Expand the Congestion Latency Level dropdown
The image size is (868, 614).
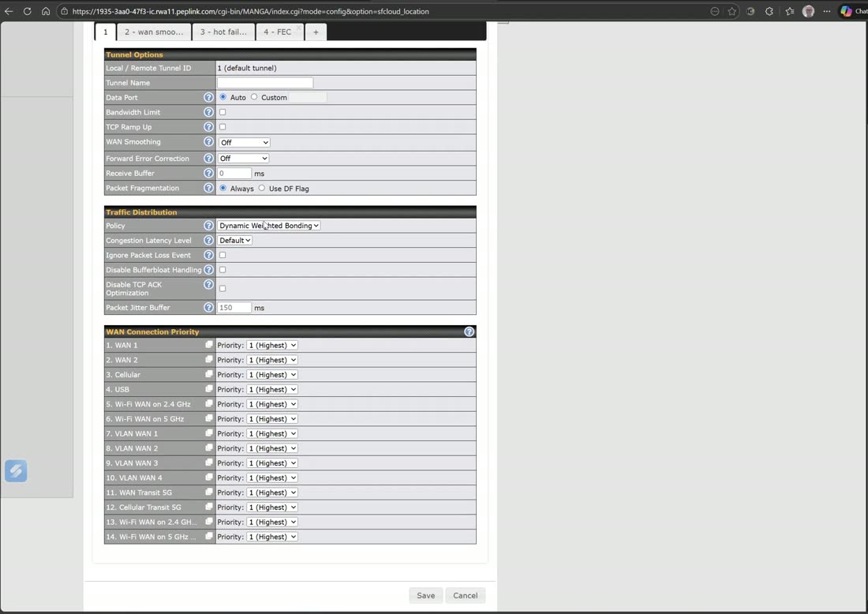234,240
